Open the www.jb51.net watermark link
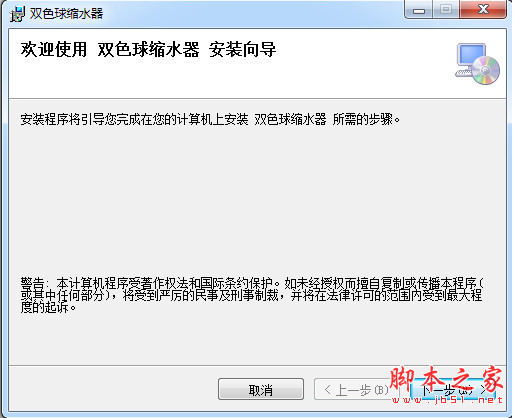The width and height of the screenshot is (515, 418). point(447,399)
